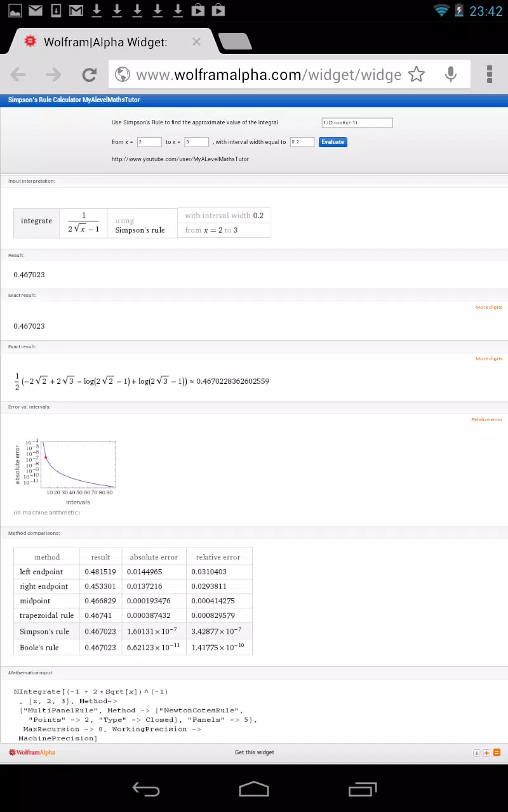Close the Wolfram|Alpha Widget tab
Image resolution: width=508 pixels, height=812 pixels.
(x=196, y=42)
